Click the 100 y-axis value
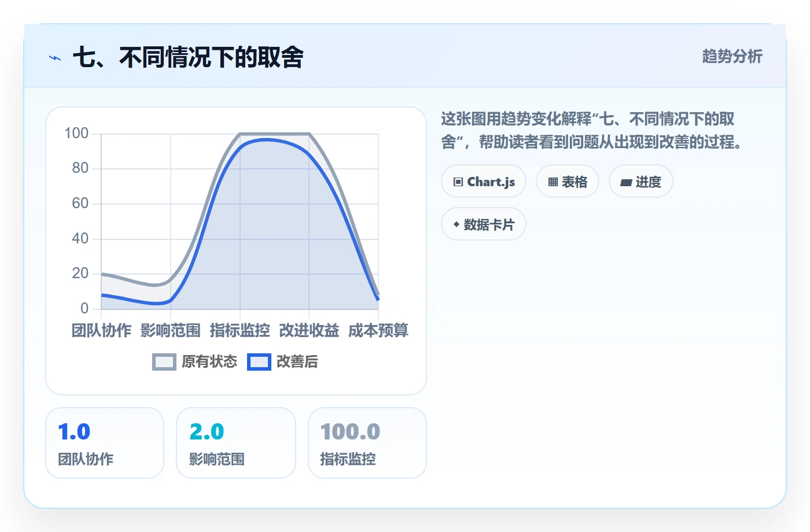Screen dimensions: 810x532 76,134
